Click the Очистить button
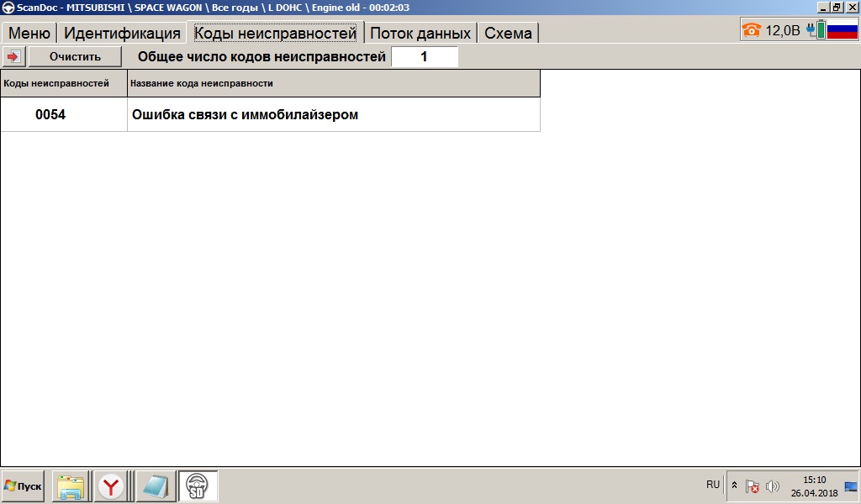861x504 pixels. (75, 56)
